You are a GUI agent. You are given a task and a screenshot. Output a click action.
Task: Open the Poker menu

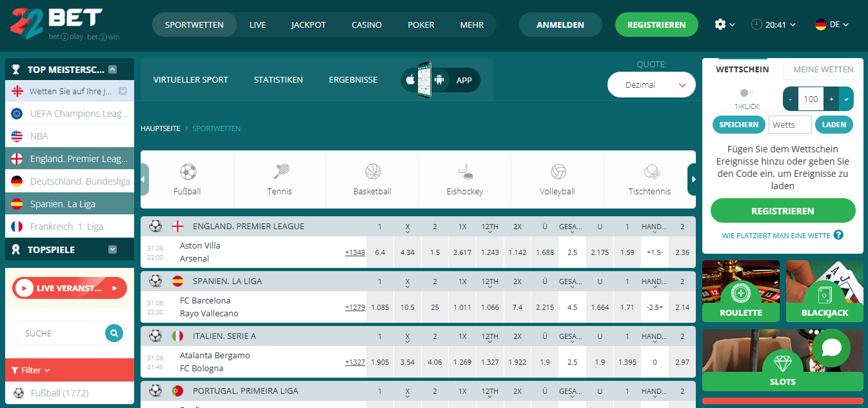(x=421, y=25)
